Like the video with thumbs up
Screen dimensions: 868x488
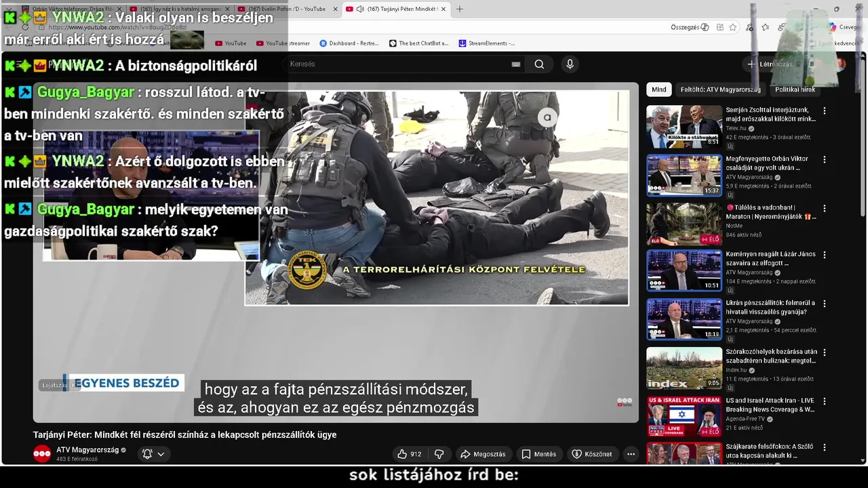[x=409, y=454]
